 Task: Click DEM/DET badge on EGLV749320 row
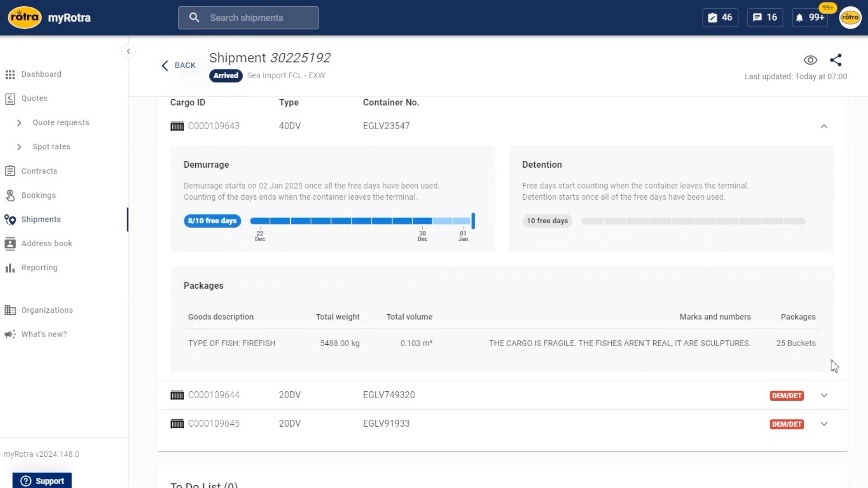point(787,395)
